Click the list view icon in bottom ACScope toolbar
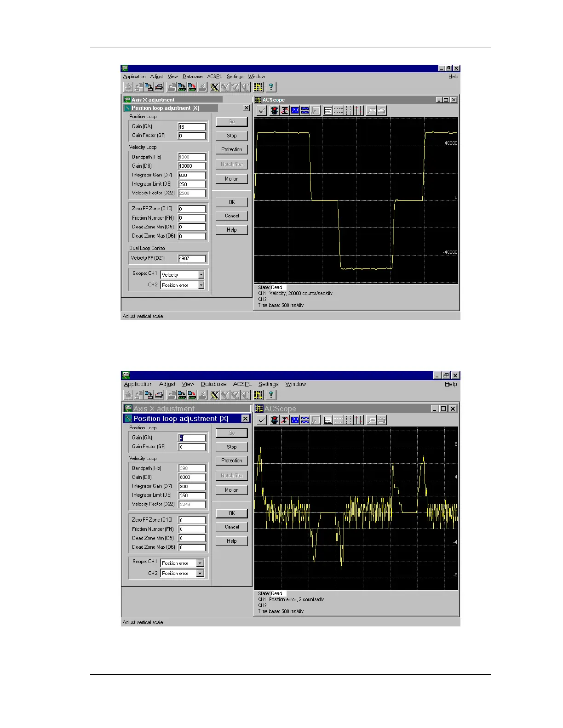 click(328, 420)
